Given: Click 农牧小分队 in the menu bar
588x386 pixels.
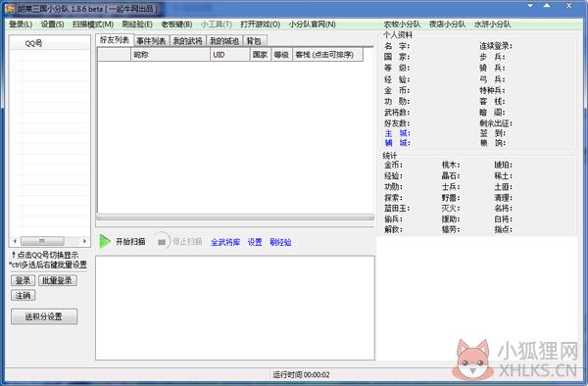Looking at the screenshot, I should pyautogui.click(x=402, y=24).
